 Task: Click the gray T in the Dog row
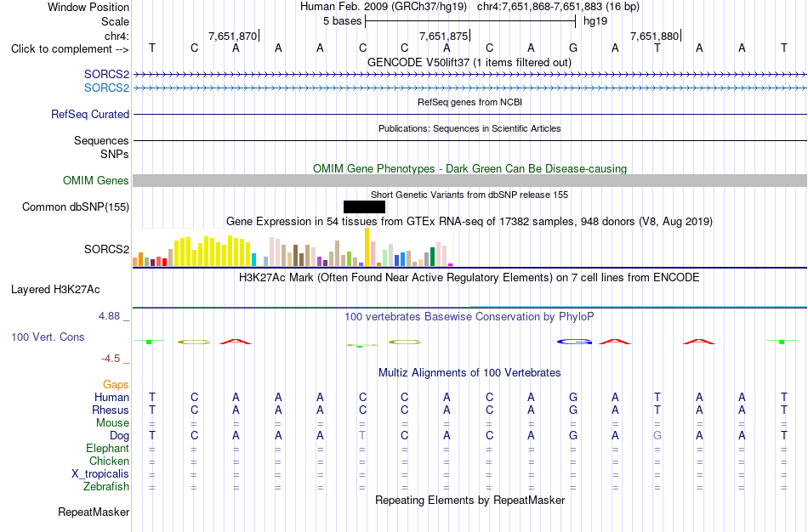pyautogui.click(x=362, y=435)
